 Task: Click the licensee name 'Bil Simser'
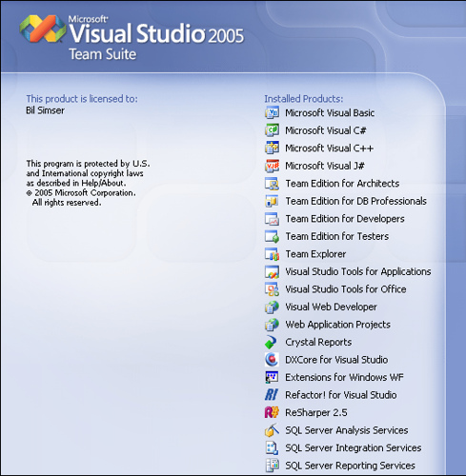45,110
